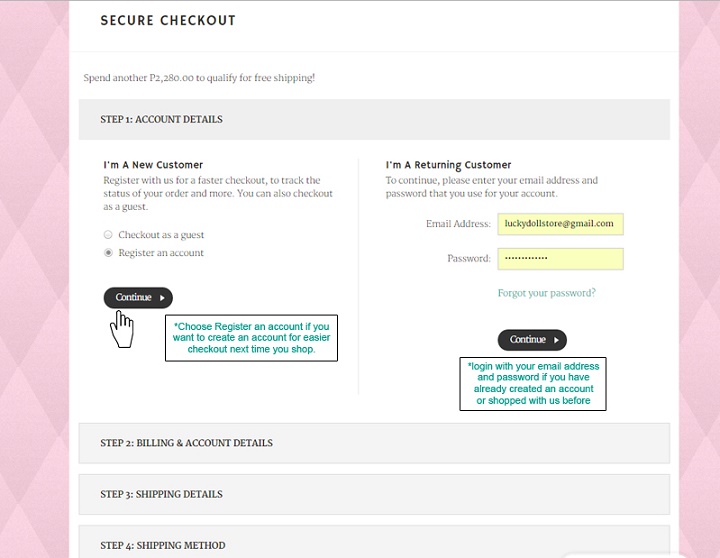Image resolution: width=720 pixels, height=558 pixels.
Task: Choose the "Register an account" radio option
Action: click(x=108, y=253)
